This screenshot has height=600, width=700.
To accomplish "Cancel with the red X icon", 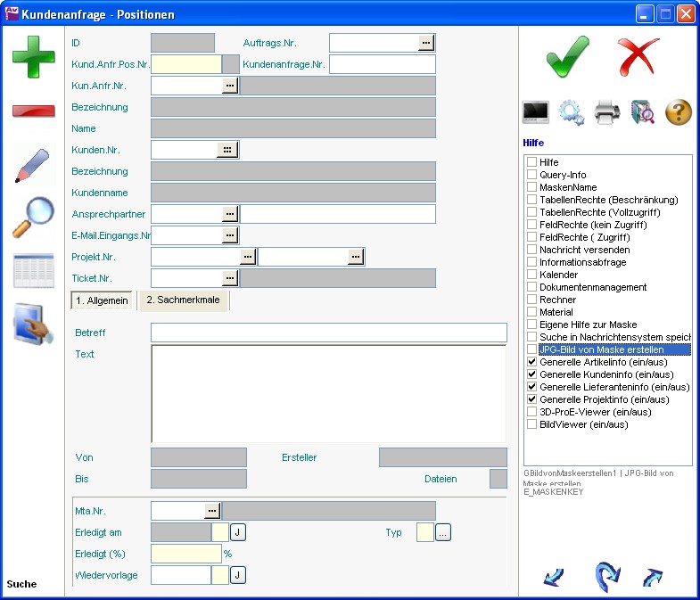I will [x=638, y=56].
